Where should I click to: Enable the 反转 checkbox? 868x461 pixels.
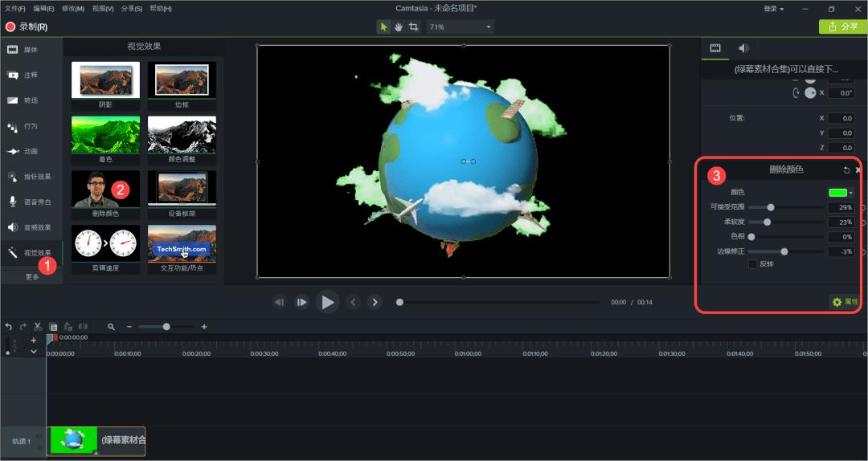click(x=752, y=264)
